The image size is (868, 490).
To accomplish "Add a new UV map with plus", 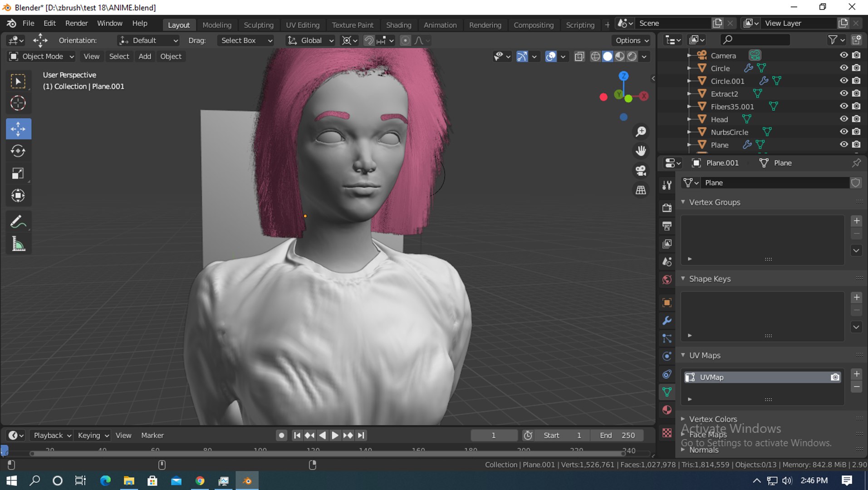I will pyautogui.click(x=857, y=374).
